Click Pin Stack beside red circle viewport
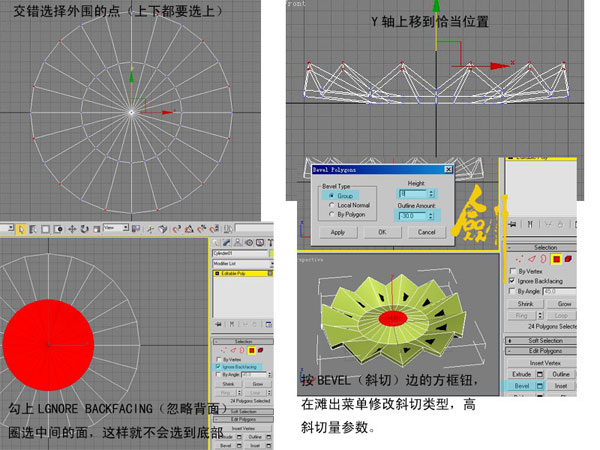Image resolution: width=600 pixels, height=450 pixels. point(218,324)
